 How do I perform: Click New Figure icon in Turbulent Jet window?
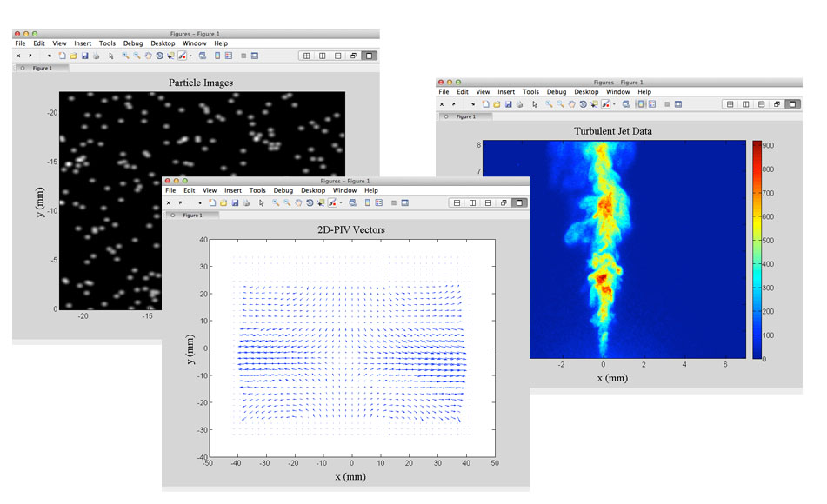coord(487,104)
